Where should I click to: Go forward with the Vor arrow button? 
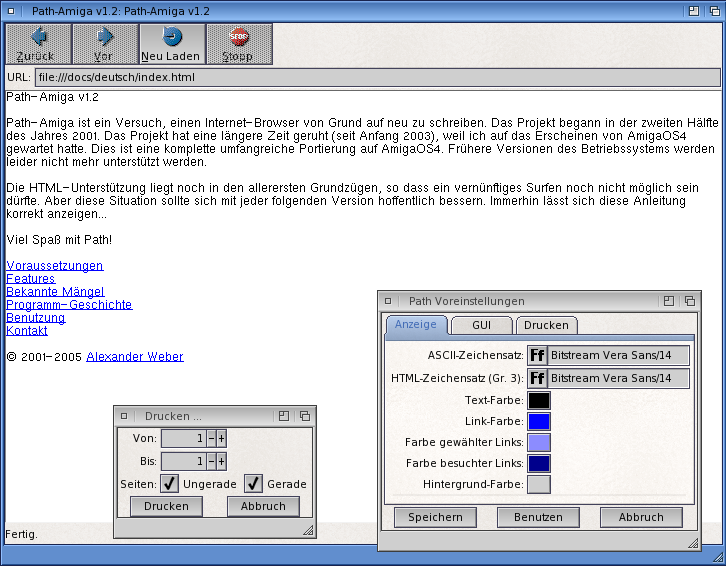point(106,44)
